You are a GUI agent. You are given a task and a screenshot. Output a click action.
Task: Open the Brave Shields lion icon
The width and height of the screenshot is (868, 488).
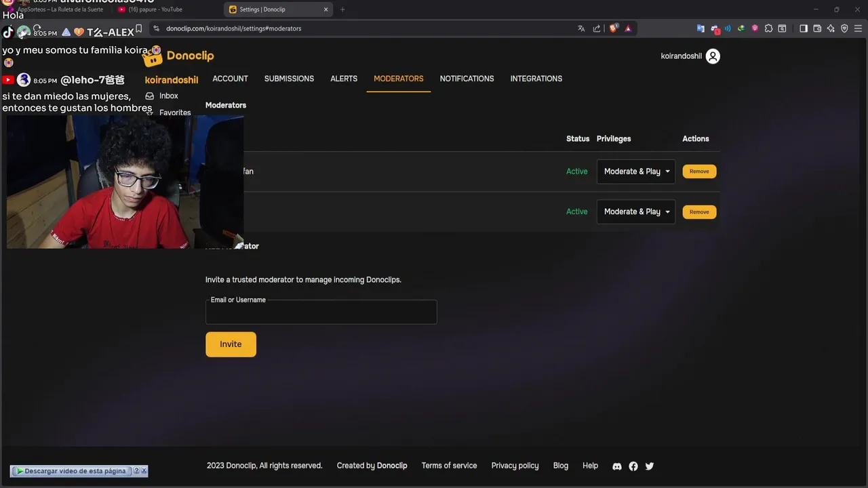tap(614, 28)
